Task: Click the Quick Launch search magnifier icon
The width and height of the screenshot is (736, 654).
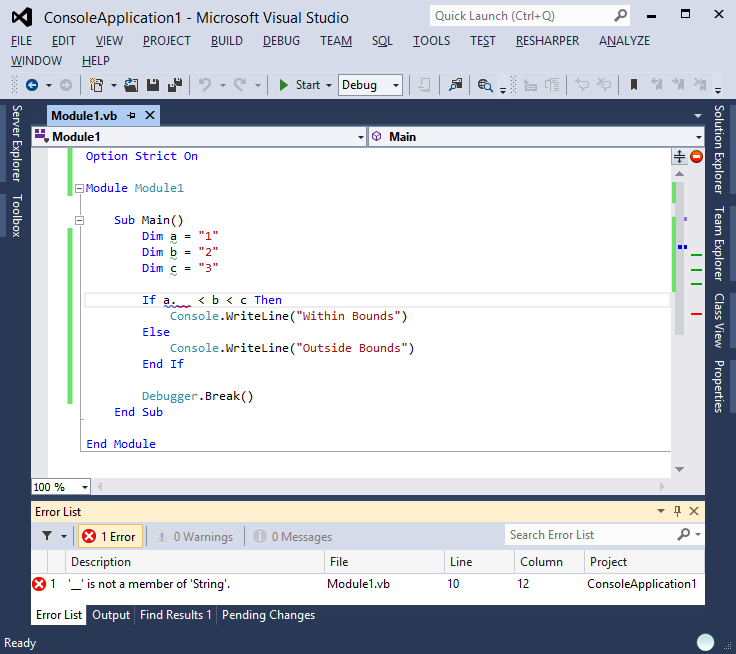Action: 621,16
